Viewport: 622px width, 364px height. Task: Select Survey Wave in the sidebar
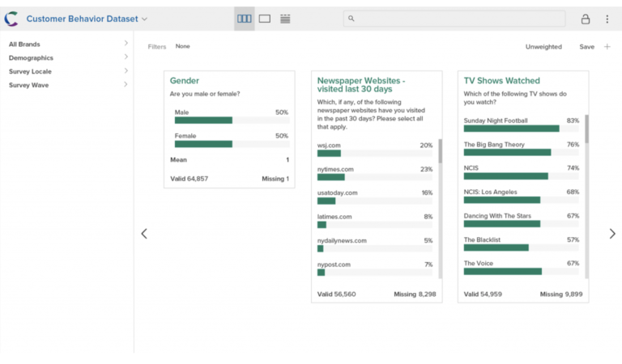point(29,84)
